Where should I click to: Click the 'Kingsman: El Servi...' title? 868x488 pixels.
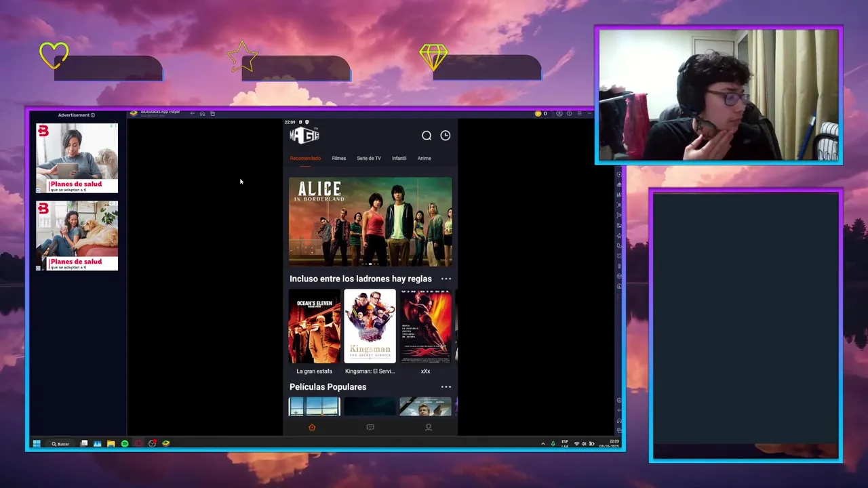[x=370, y=371]
